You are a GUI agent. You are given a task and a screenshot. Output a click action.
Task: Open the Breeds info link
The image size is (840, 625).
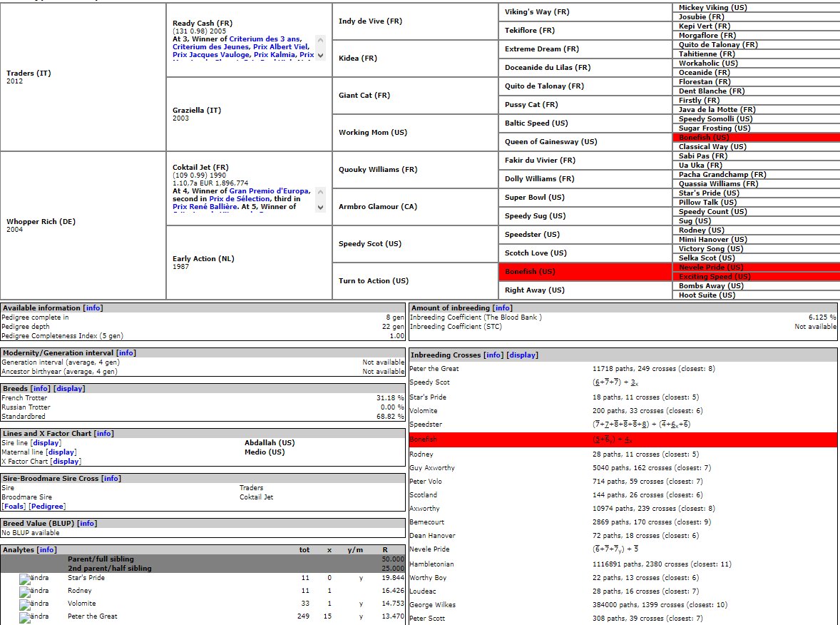[x=40, y=389]
